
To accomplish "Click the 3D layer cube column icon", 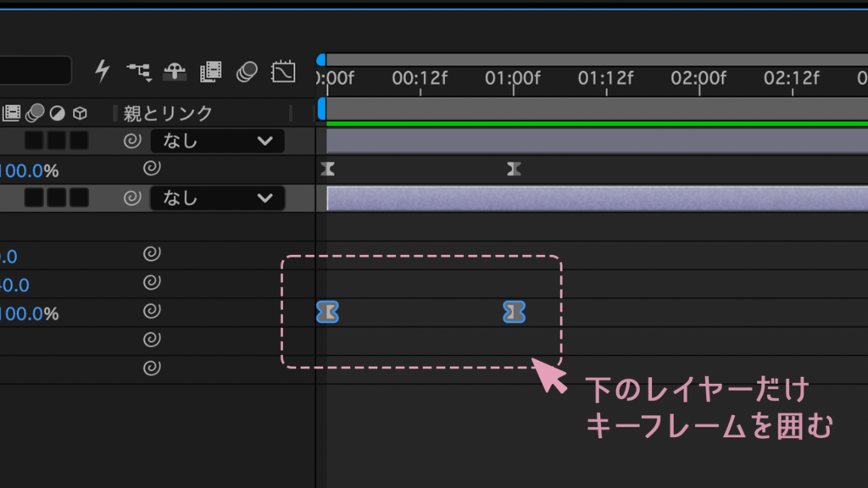I will tap(81, 114).
